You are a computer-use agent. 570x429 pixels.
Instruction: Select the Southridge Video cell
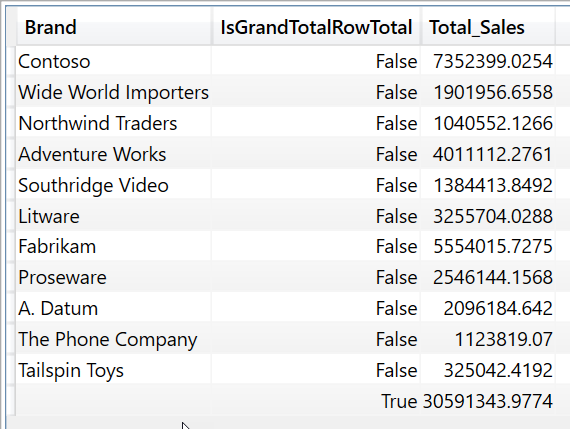click(x=113, y=185)
